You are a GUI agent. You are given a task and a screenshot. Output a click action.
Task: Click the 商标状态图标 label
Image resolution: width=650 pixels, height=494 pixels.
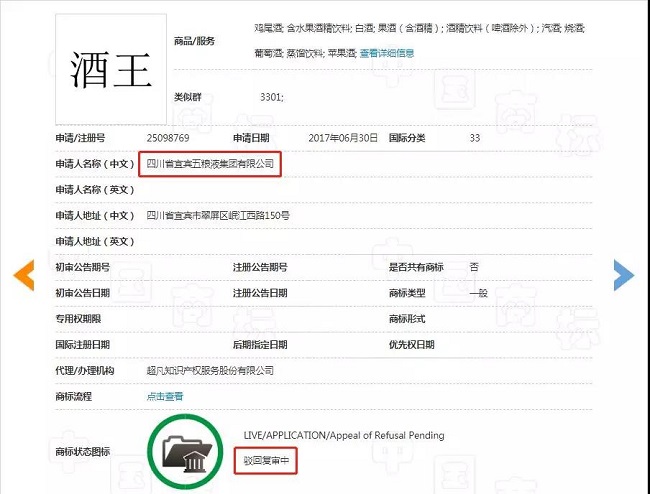pyautogui.click(x=82, y=451)
